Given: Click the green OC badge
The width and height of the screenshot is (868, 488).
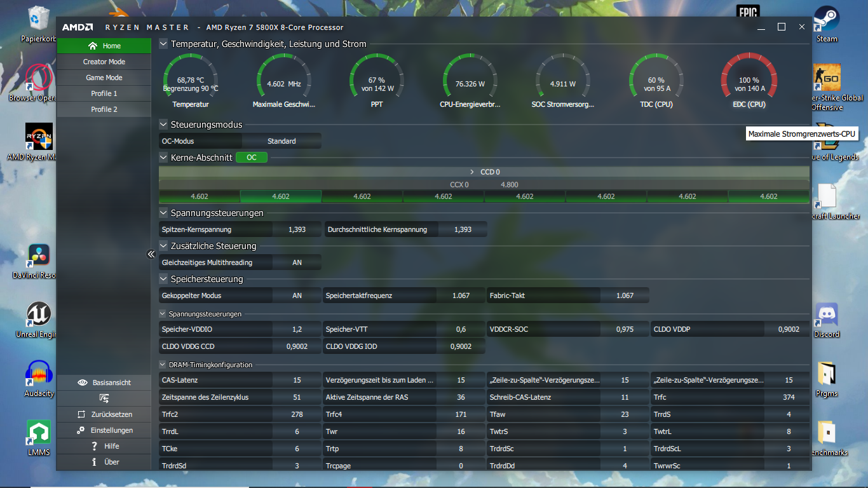Looking at the screenshot, I should tap(252, 157).
